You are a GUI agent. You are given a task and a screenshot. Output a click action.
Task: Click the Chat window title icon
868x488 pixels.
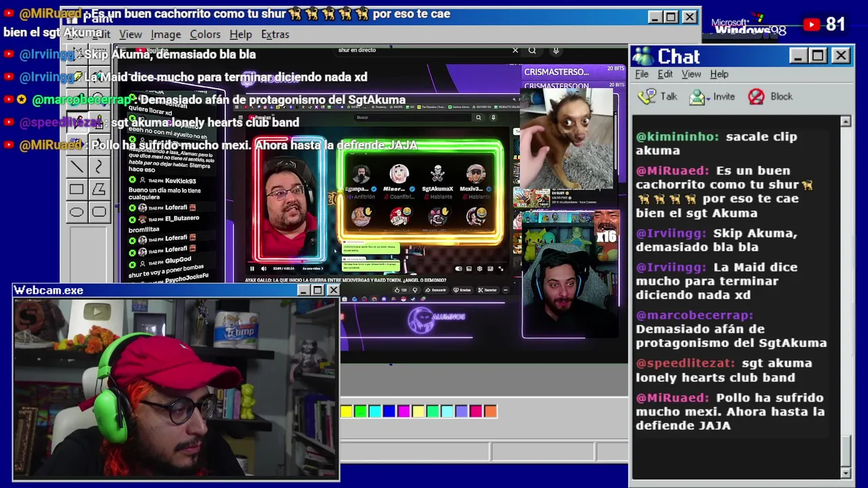pyautogui.click(x=643, y=56)
